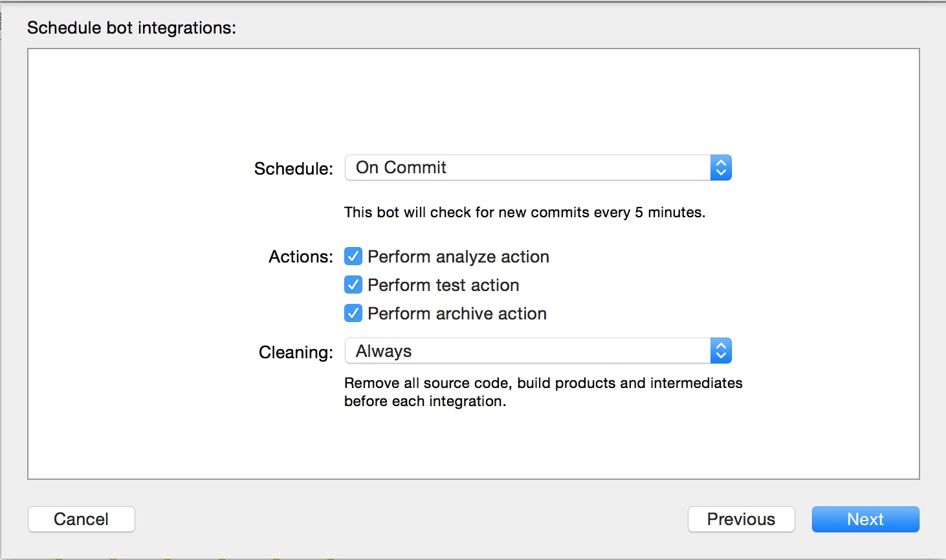Uncheck the Perform analyze action checkbox

pos(353,256)
